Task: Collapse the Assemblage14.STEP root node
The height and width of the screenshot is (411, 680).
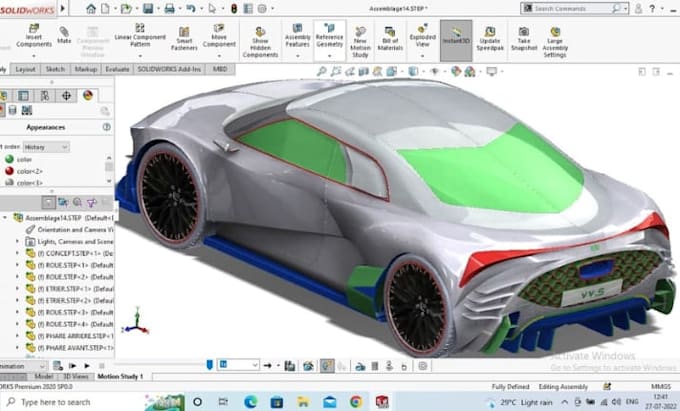Action: (x=5, y=218)
